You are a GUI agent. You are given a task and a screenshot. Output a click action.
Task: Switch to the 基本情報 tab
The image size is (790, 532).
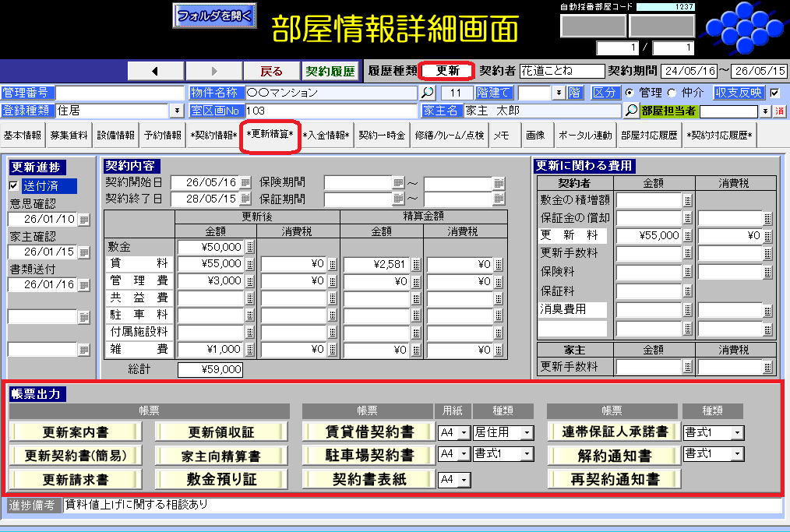[23, 135]
